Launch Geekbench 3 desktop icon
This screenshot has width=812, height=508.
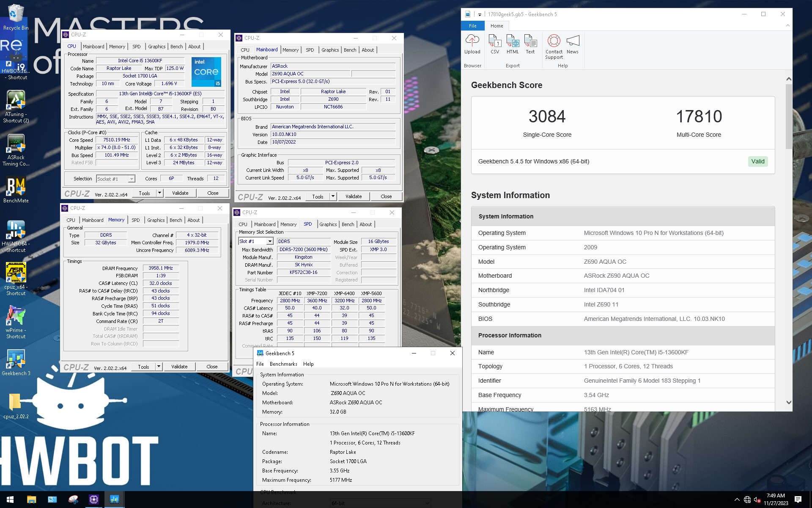coord(16,362)
